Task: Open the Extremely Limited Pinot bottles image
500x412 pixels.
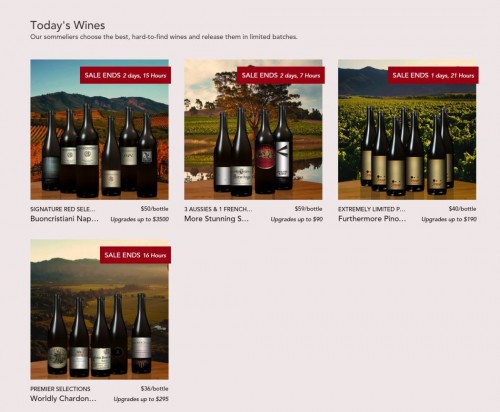Action: [x=407, y=130]
